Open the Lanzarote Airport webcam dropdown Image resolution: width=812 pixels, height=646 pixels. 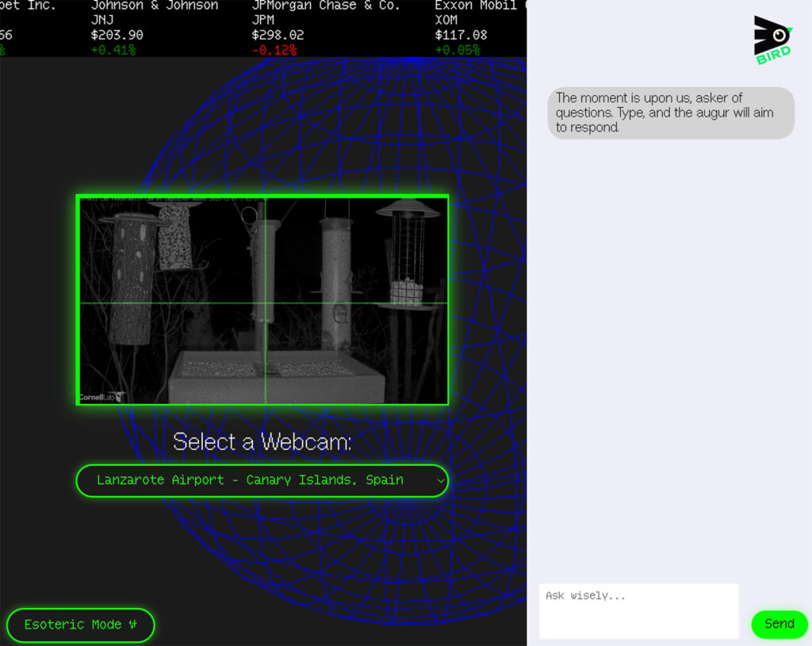pyautogui.click(x=262, y=480)
